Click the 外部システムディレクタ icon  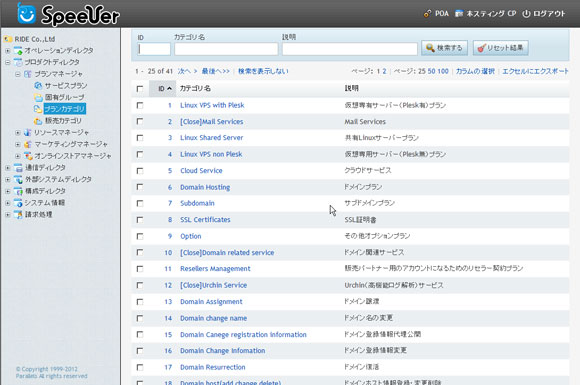click(x=18, y=179)
